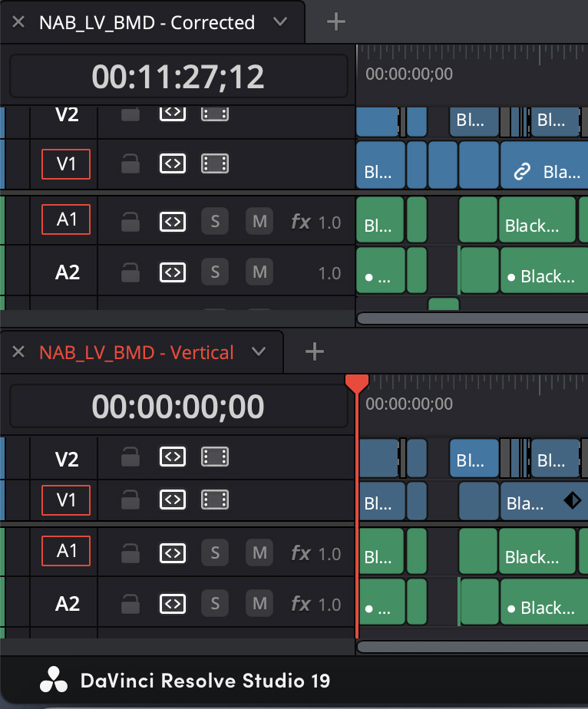This screenshot has width=588, height=709.
Task: Click the Corrected timeline ruler
Action: pos(472,74)
